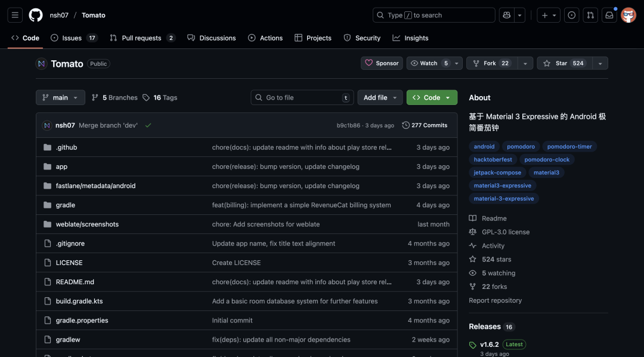Open the .gitignore file
644x357 pixels.
pos(70,244)
